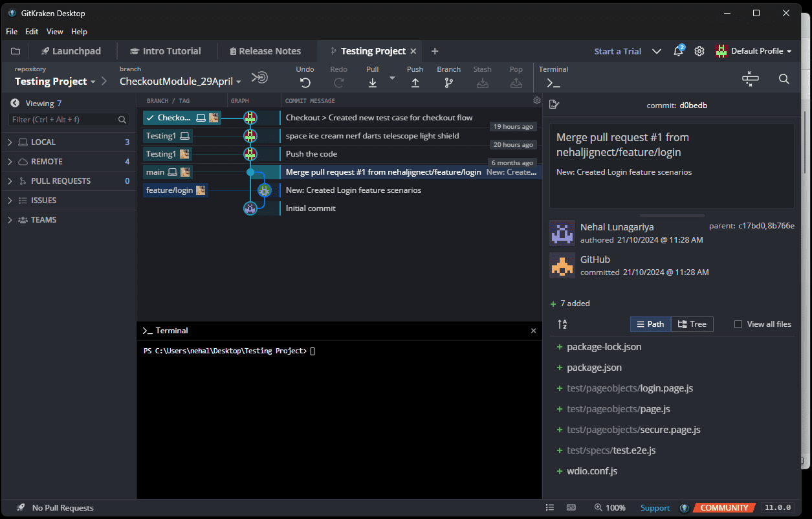Open the Default Profile dropdown
Viewport: 812px width, 519px height.
point(753,51)
